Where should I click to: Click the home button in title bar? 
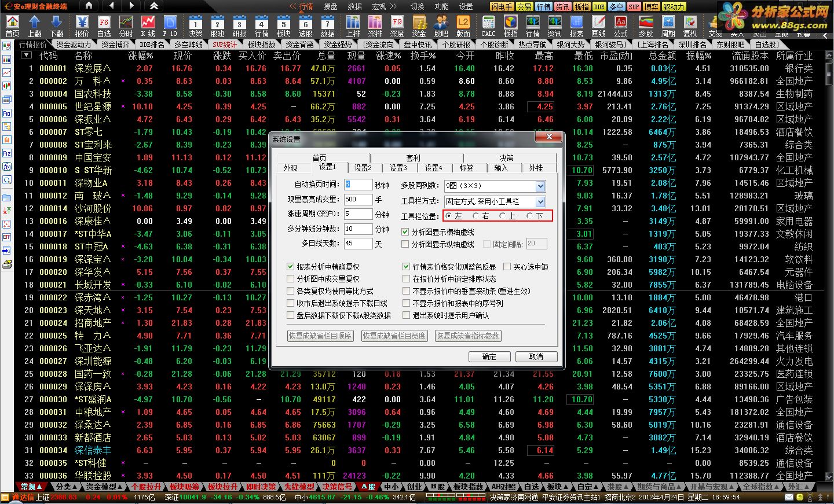pyautogui.click(x=89, y=6)
